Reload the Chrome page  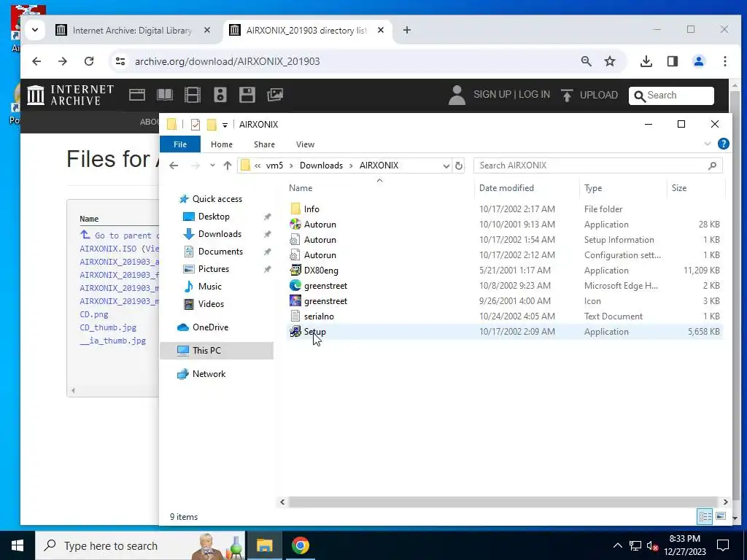pyautogui.click(x=88, y=61)
